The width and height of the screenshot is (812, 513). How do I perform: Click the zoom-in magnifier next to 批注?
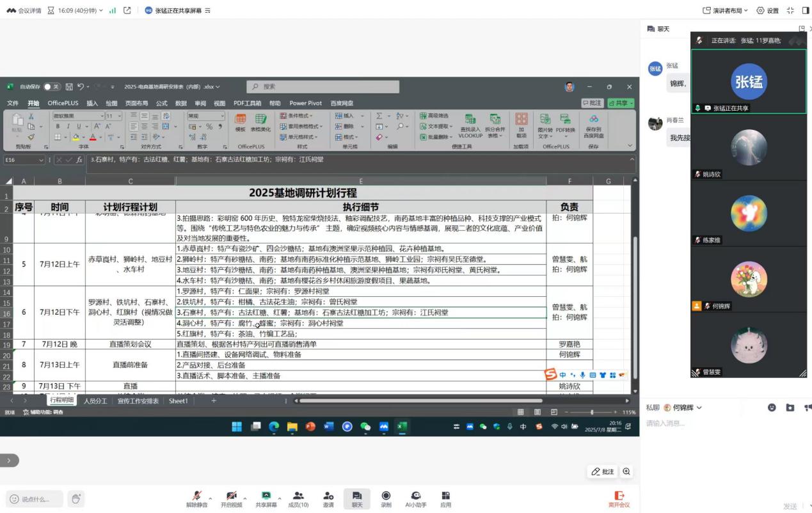(626, 471)
